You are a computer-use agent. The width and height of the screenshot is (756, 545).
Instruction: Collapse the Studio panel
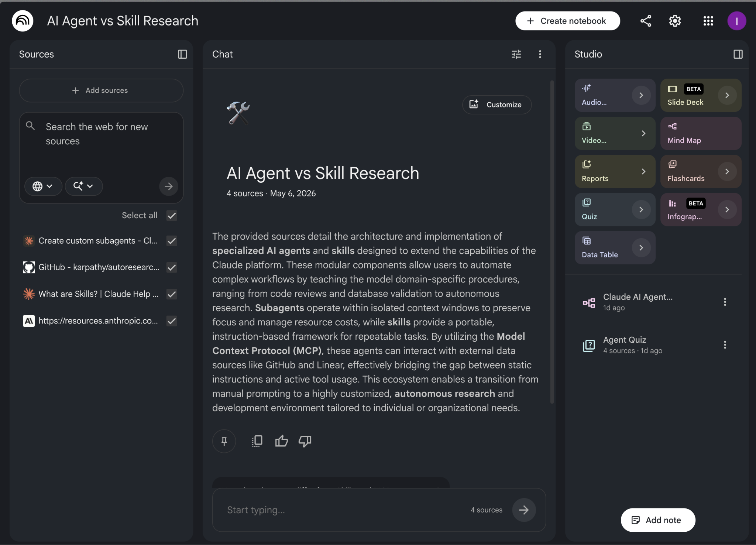coord(738,54)
